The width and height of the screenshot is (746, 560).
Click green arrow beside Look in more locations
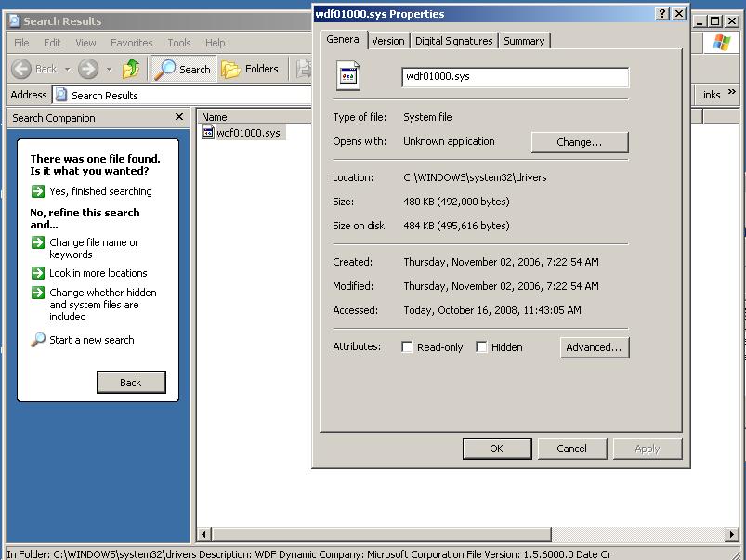pyautogui.click(x=38, y=273)
